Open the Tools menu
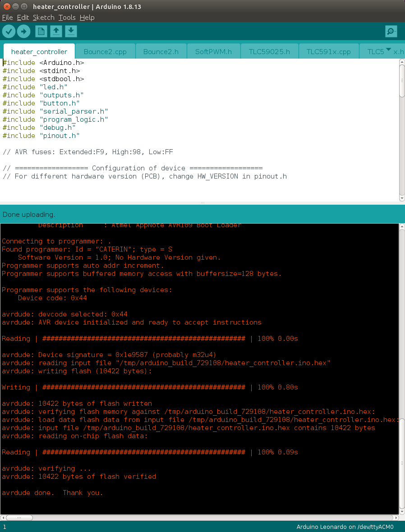 pyautogui.click(x=67, y=18)
